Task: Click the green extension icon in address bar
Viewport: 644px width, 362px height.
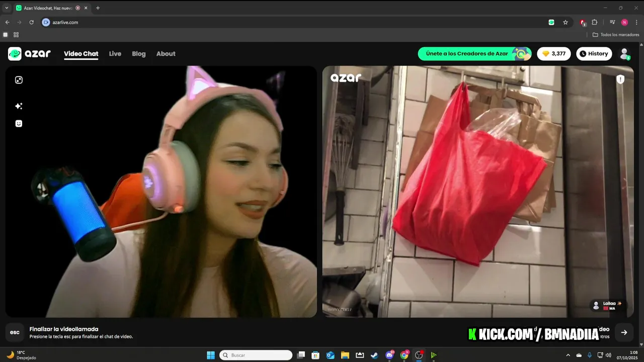Action: coord(551,22)
